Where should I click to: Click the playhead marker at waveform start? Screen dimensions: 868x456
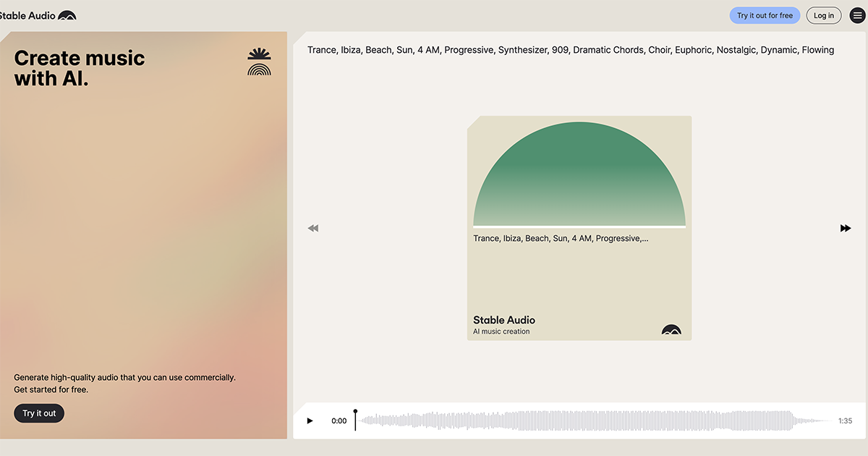pyautogui.click(x=355, y=420)
